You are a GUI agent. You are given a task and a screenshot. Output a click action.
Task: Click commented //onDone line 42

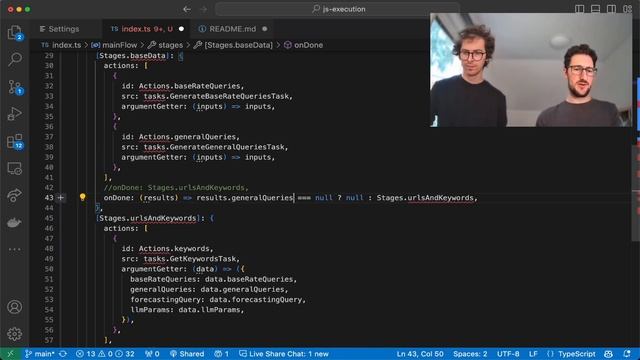(176, 187)
